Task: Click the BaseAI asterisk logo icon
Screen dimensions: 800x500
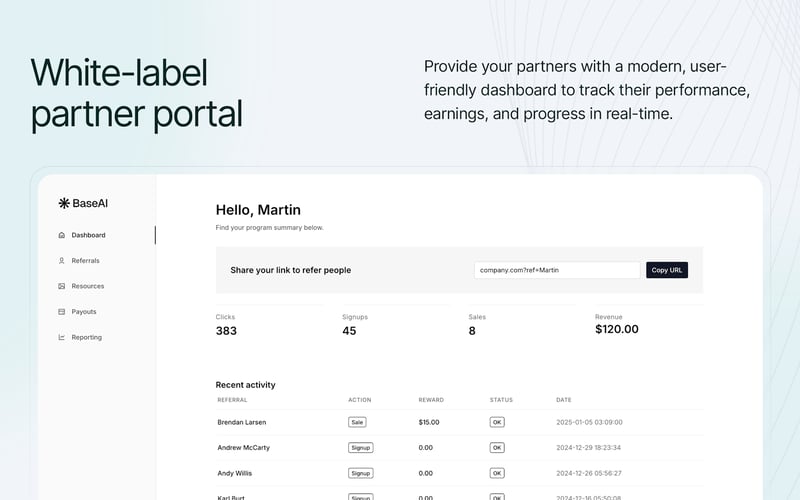Action: pyautogui.click(x=64, y=203)
